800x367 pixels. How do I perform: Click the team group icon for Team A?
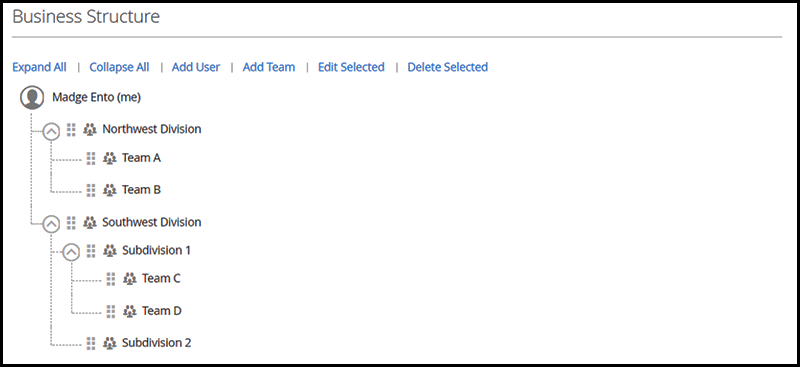[110, 158]
